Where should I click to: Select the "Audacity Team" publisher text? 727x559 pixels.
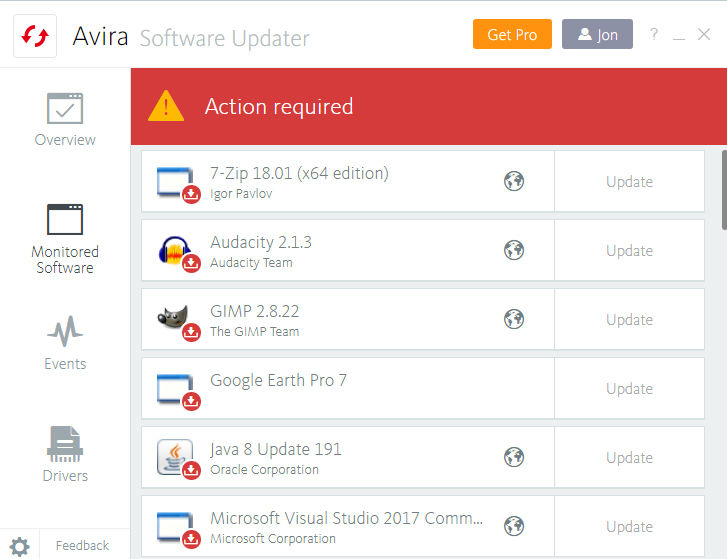click(x=251, y=262)
